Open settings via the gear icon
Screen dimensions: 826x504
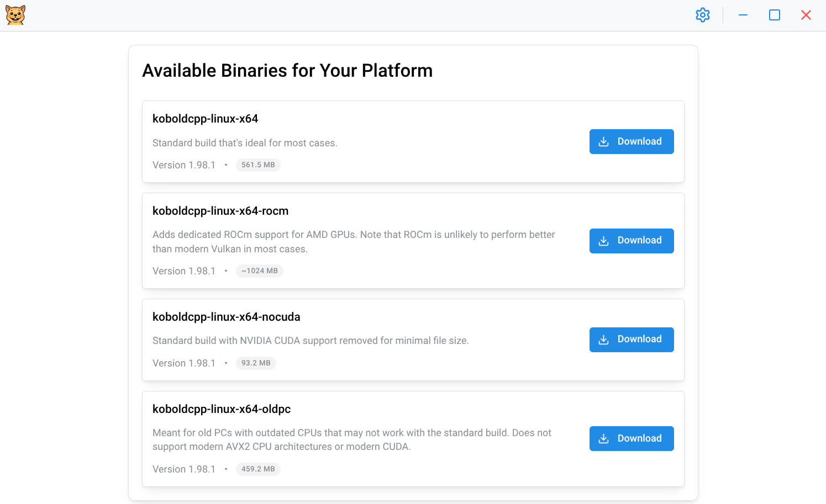[702, 15]
